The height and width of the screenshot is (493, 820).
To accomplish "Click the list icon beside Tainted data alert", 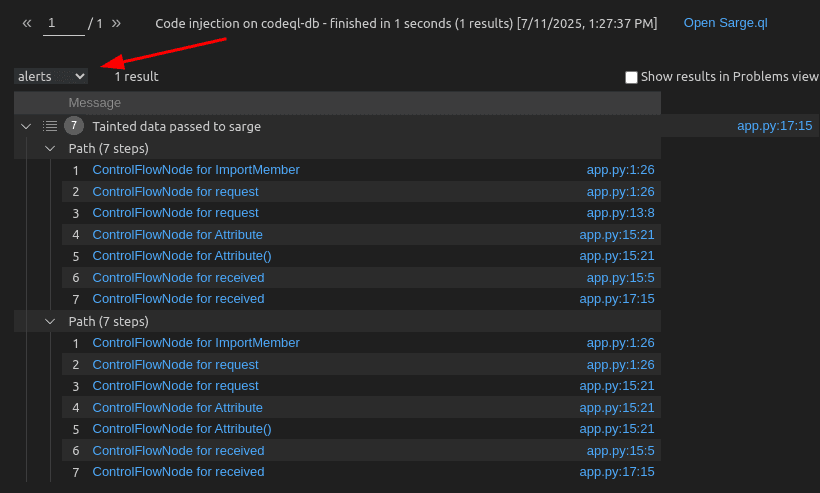I will pos(50,126).
